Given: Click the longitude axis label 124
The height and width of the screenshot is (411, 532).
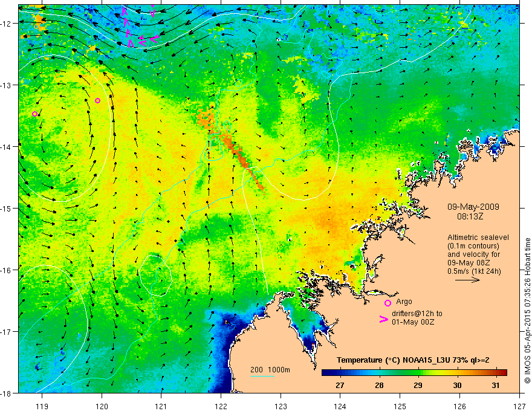Looking at the screenshot, I should [x=340, y=406].
